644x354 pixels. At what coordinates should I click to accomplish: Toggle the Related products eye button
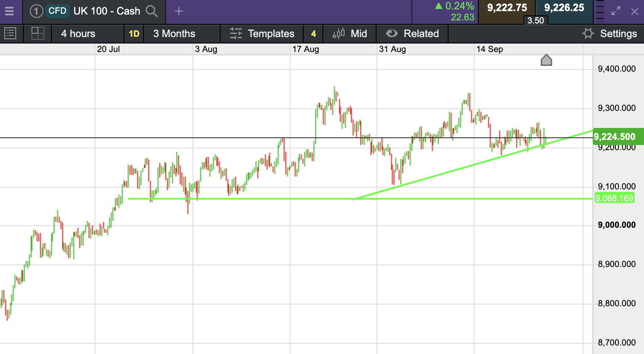tap(412, 34)
